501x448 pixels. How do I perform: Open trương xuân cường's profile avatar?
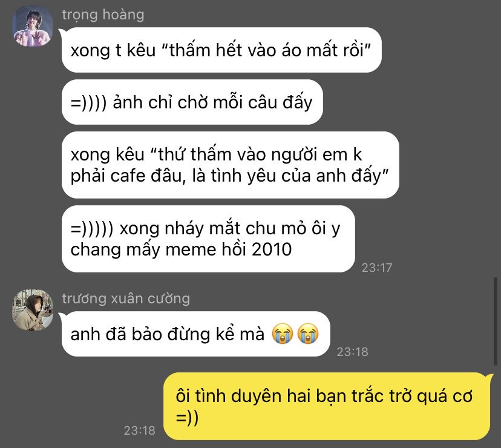(x=33, y=309)
